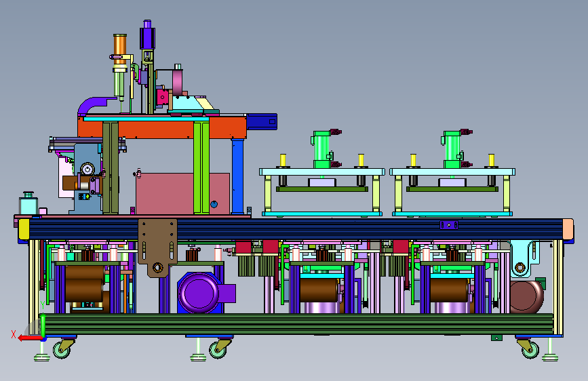Pick the dark green press plate of right station
This screenshot has width=588, height=381.
tap(452, 189)
